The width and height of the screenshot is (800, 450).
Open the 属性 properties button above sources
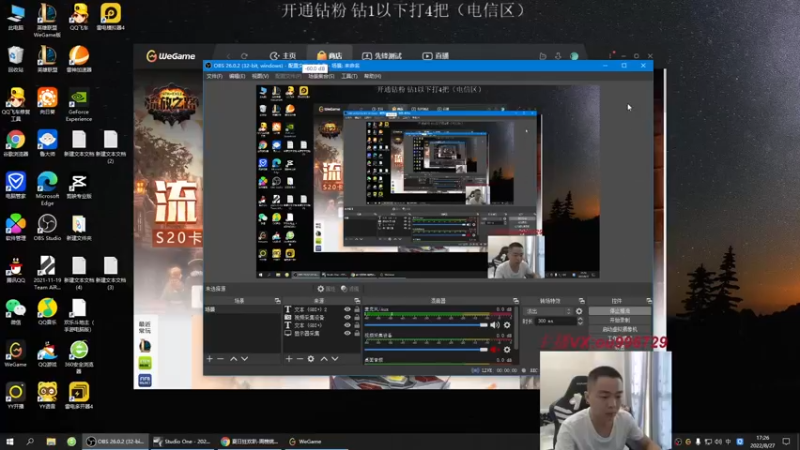point(326,289)
